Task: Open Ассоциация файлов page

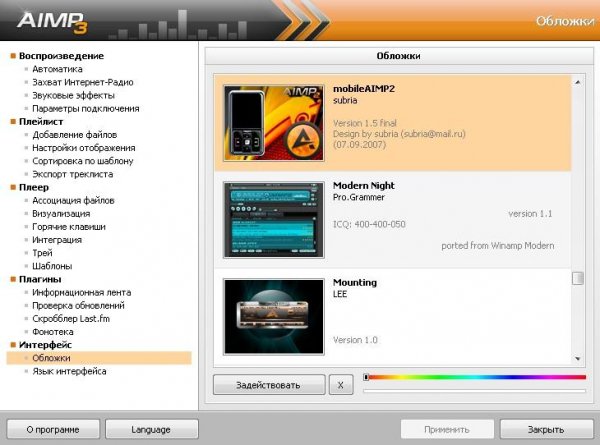Action: [73, 200]
